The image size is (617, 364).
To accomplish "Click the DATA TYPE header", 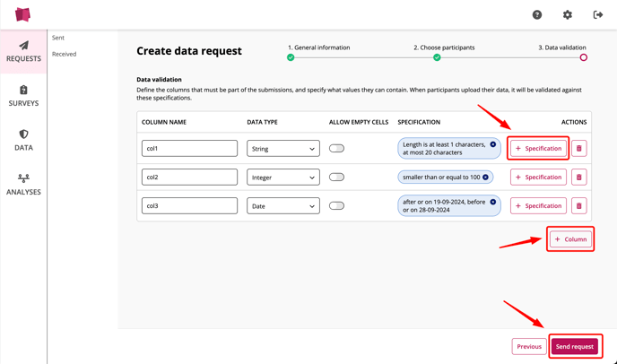I will (262, 123).
